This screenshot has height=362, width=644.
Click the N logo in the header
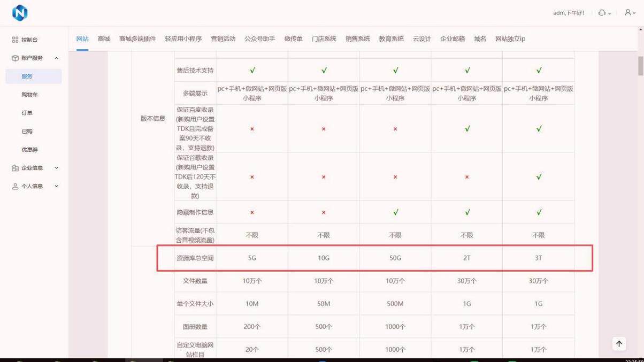20,13
